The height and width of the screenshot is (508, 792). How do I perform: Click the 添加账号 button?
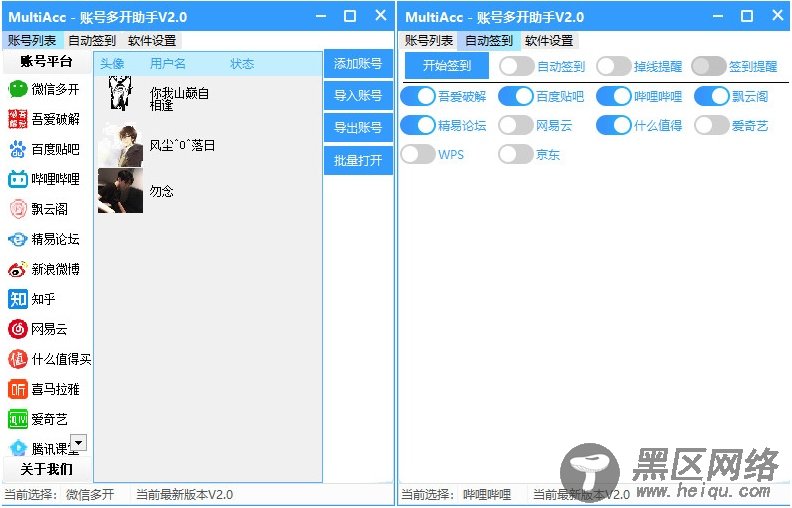tap(358, 64)
